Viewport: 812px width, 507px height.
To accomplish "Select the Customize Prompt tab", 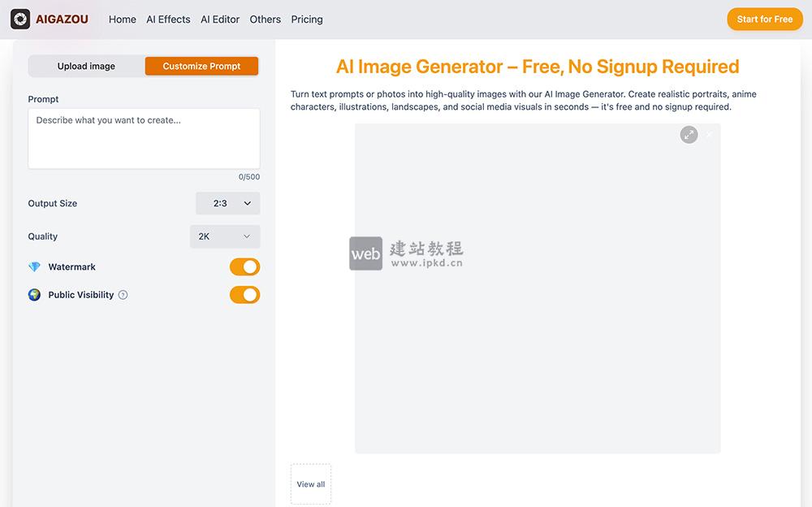I will [201, 66].
